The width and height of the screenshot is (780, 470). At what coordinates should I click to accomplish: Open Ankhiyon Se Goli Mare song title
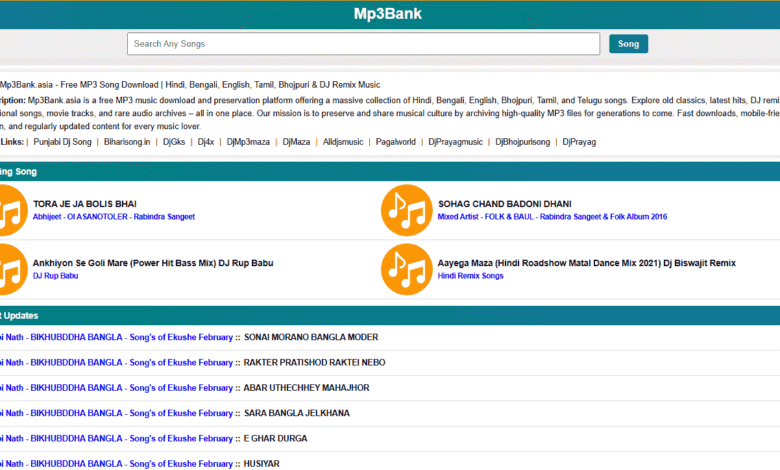[x=153, y=263]
